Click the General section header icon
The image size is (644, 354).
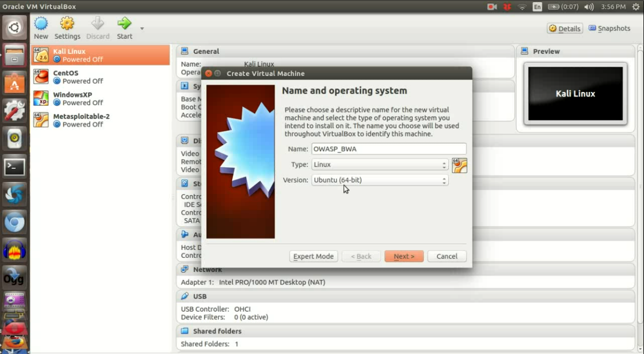coord(185,51)
